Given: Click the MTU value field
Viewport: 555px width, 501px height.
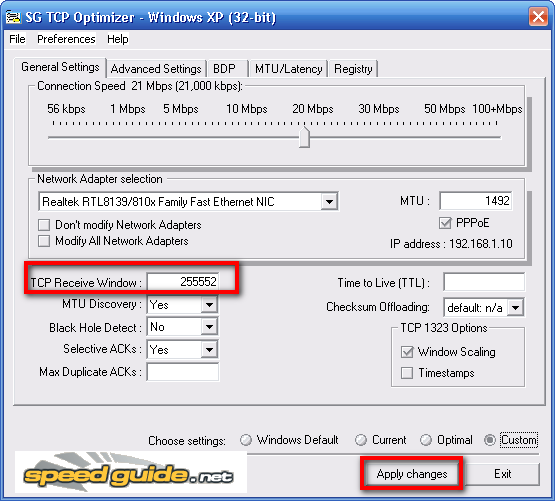Looking at the screenshot, I should (x=476, y=201).
